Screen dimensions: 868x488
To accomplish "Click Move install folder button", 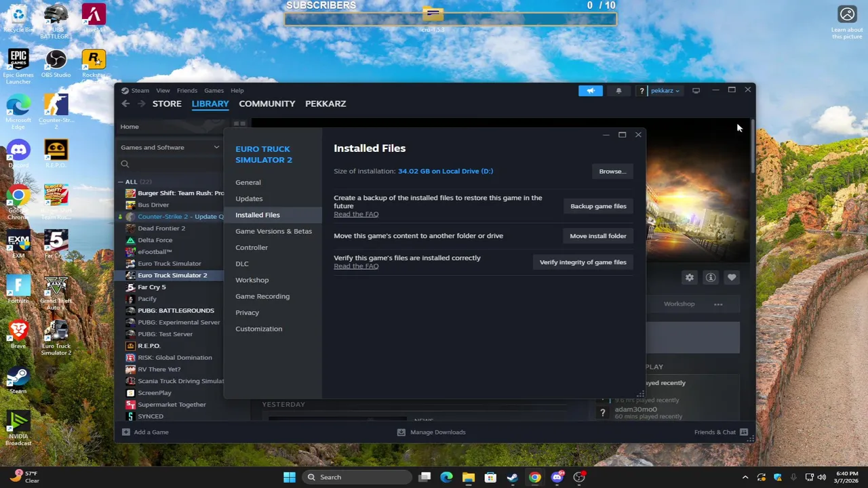I will click(598, 236).
